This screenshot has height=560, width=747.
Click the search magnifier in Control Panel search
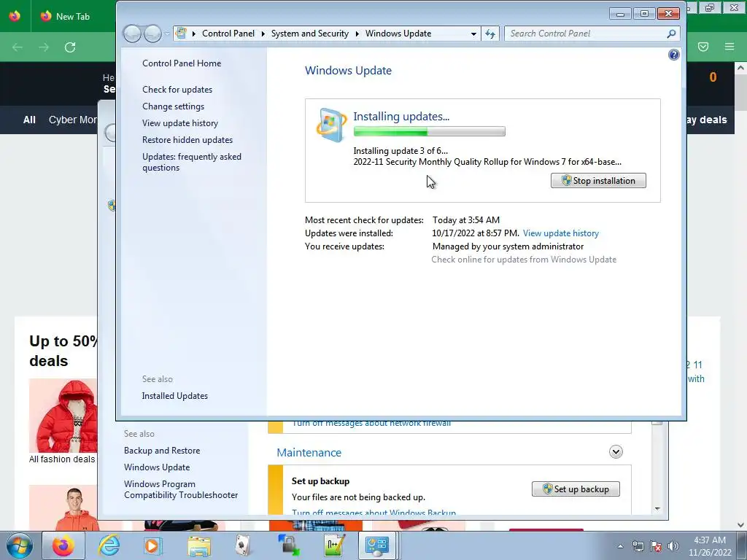tap(671, 34)
